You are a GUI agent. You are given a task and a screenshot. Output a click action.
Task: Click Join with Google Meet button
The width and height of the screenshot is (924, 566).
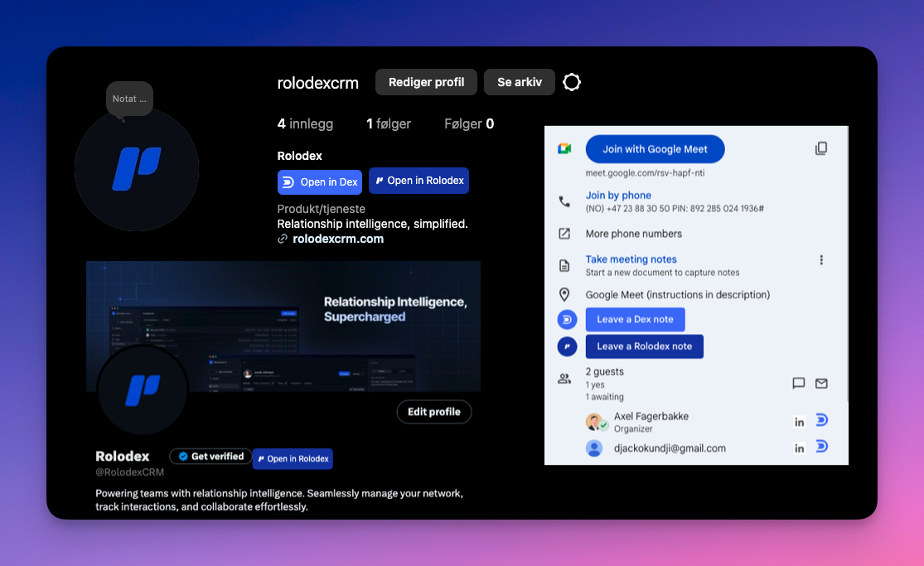[x=655, y=149]
